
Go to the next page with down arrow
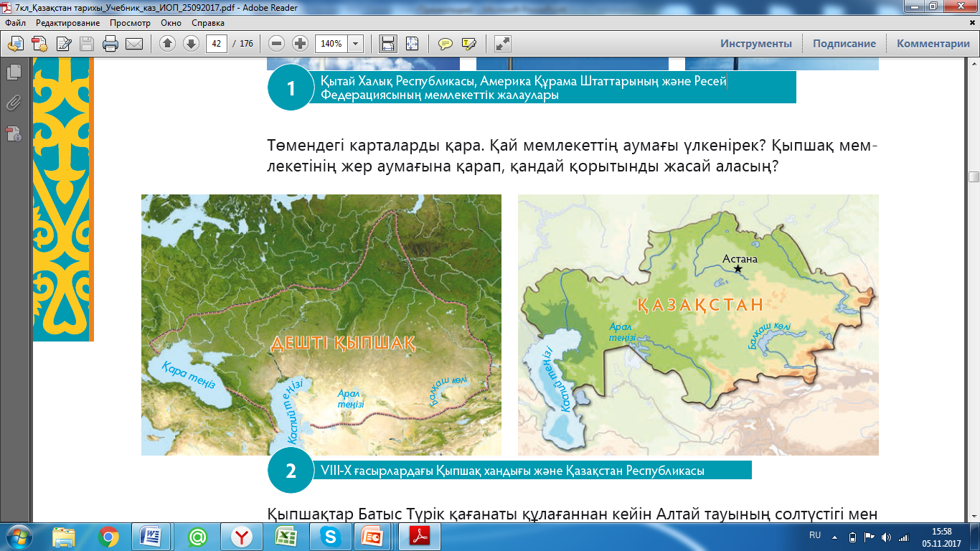pyautogui.click(x=191, y=44)
